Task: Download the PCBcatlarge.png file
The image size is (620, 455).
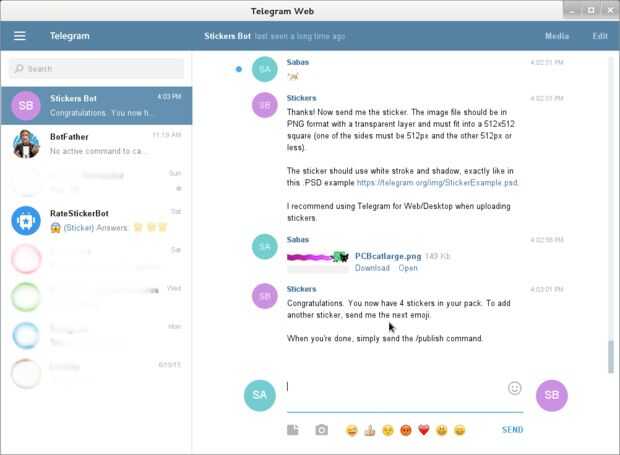Action: [x=372, y=268]
